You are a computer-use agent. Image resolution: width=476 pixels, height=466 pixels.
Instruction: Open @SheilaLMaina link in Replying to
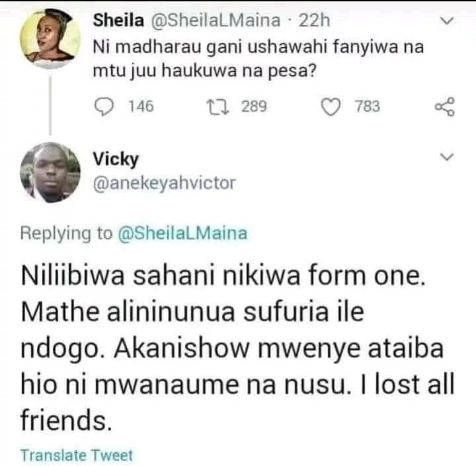pos(182,233)
